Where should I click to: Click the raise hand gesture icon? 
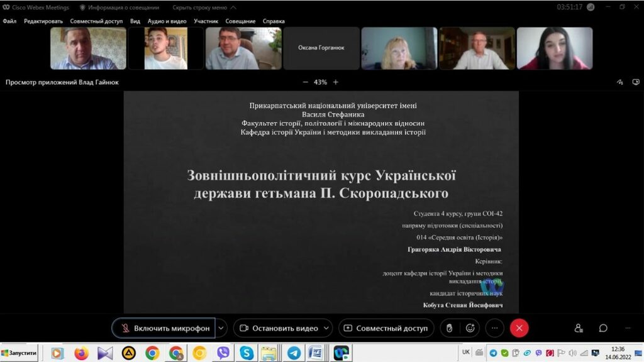click(449, 328)
